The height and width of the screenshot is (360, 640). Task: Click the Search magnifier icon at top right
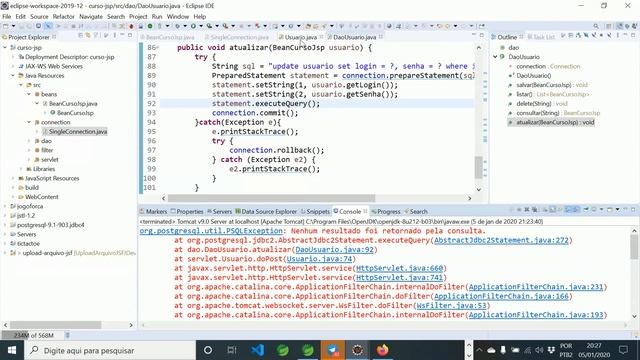click(x=596, y=26)
